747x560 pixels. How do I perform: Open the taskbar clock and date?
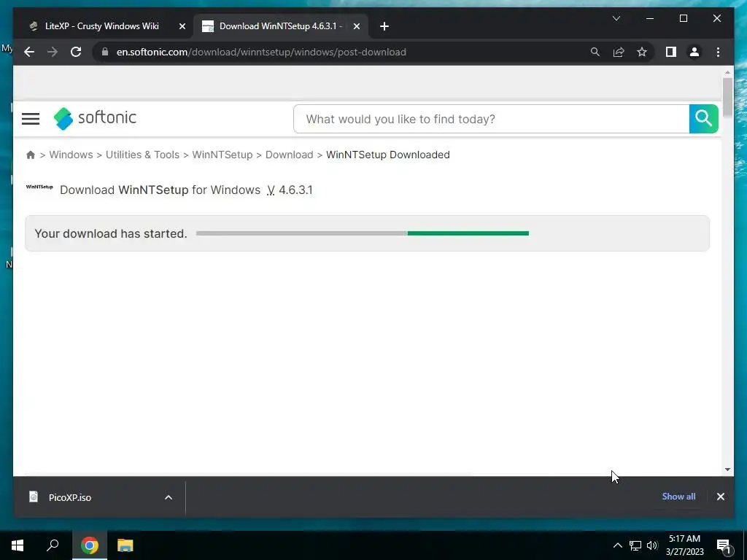(684, 545)
